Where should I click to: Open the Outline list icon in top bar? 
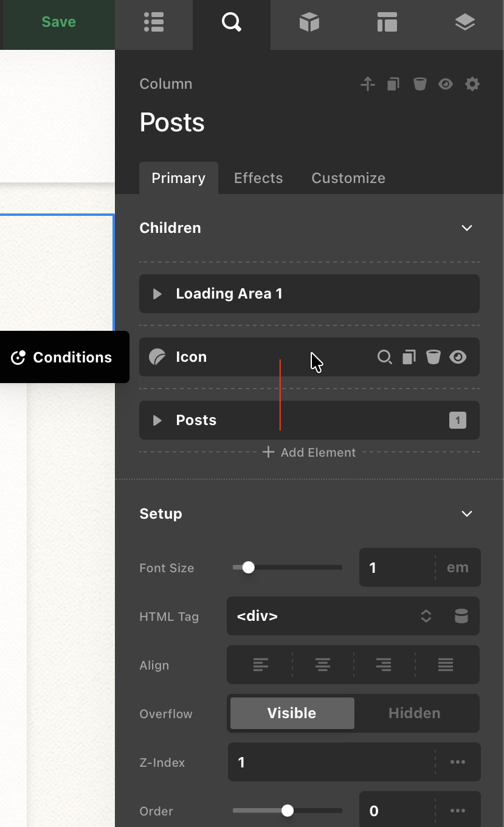[x=154, y=22]
